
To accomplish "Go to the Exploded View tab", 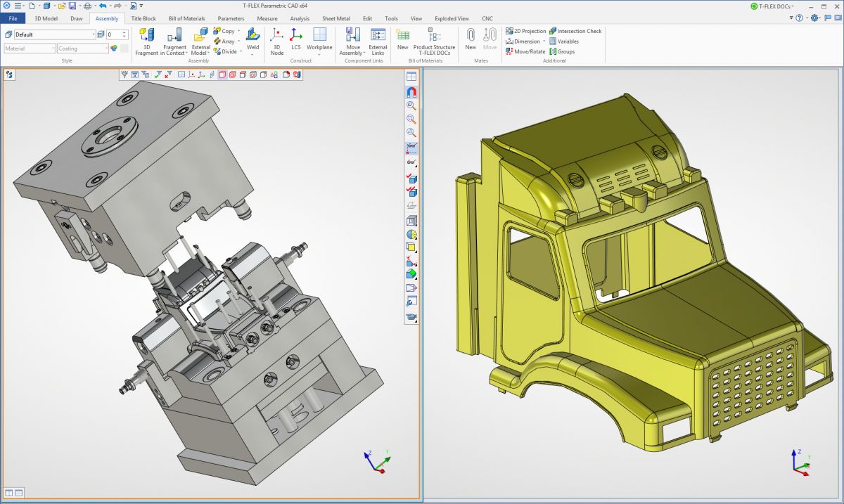I will pyautogui.click(x=452, y=18).
